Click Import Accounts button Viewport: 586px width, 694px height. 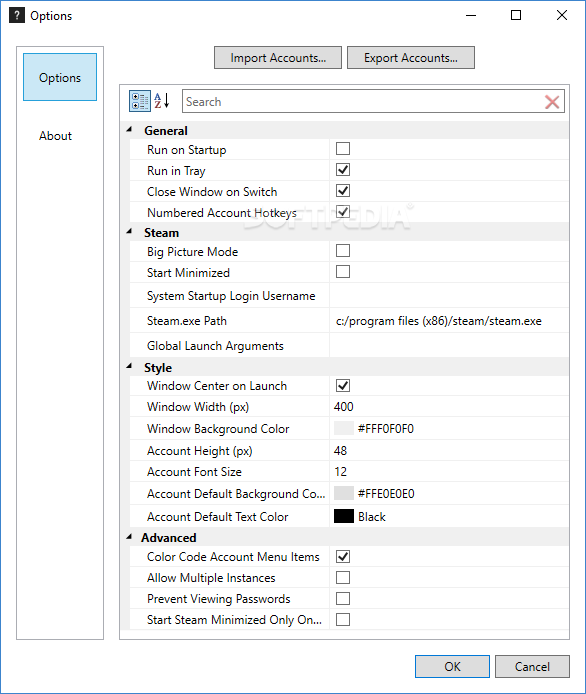tap(278, 58)
